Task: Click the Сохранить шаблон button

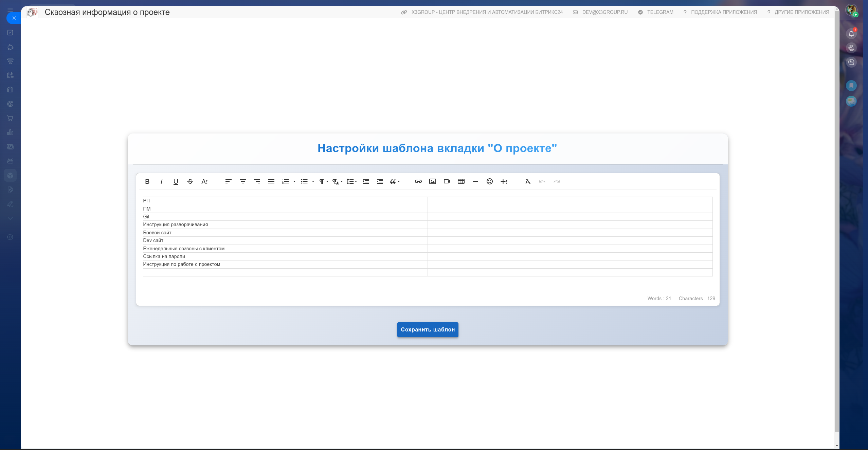Action: [428, 330]
